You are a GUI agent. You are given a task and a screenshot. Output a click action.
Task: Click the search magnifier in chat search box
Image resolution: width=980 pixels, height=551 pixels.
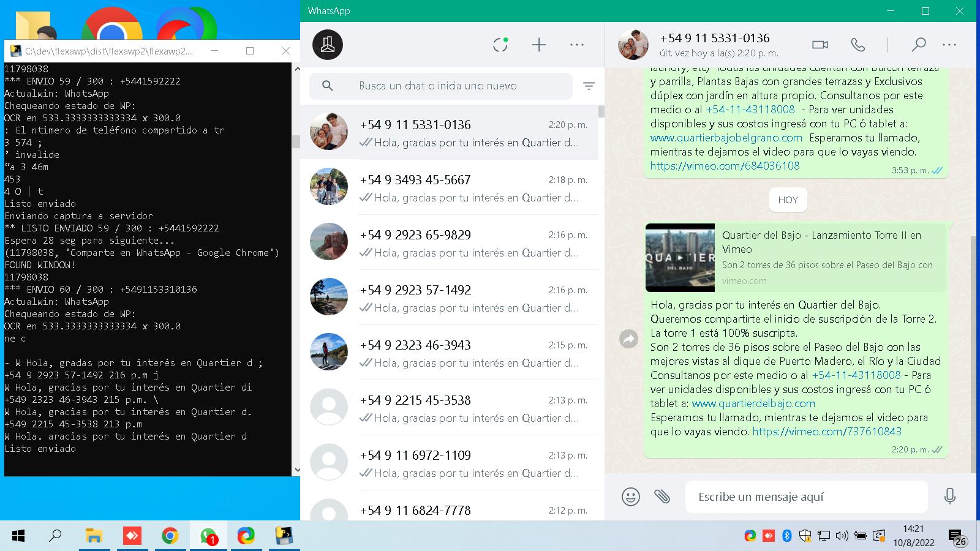coord(328,86)
